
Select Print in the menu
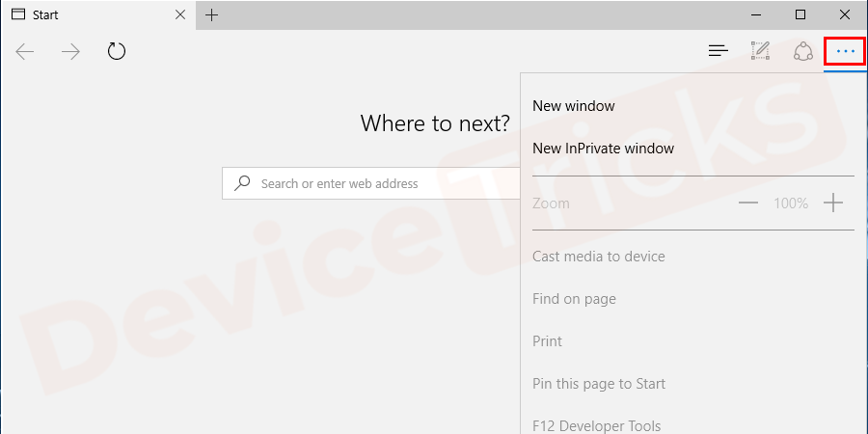(547, 341)
